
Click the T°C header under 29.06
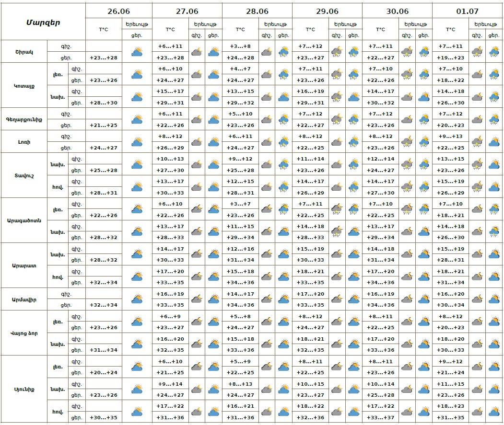pos(310,29)
